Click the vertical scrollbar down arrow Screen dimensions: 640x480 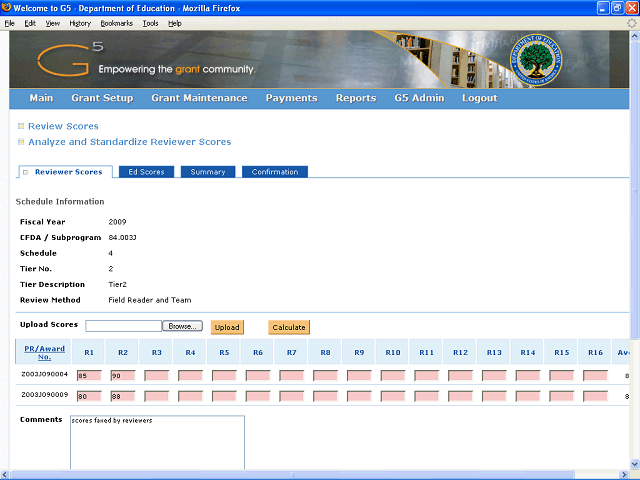[634, 464]
